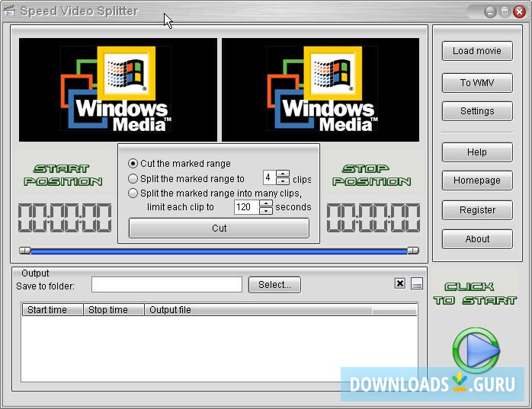
Task: Click the Save to folder text field
Action: 167,285
